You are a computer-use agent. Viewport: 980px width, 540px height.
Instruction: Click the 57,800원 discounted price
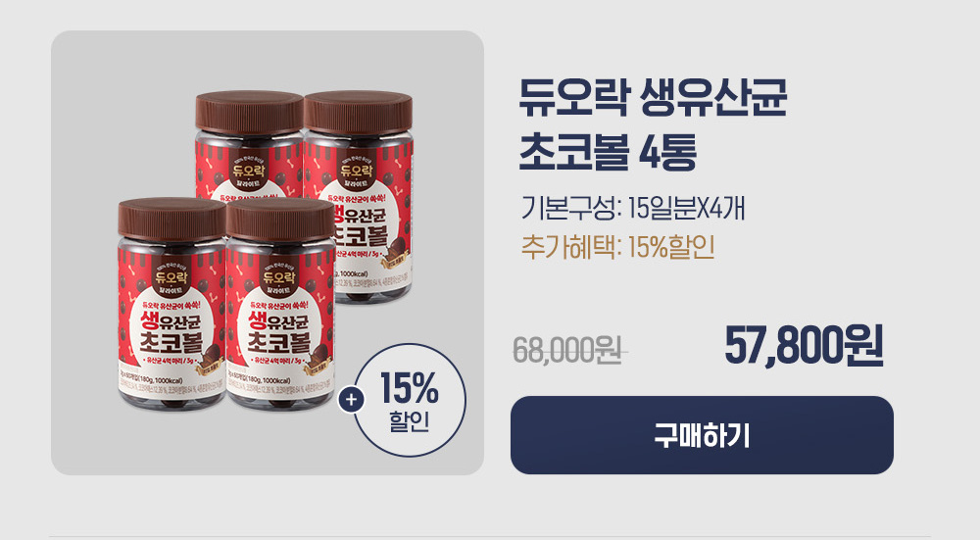[804, 345]
